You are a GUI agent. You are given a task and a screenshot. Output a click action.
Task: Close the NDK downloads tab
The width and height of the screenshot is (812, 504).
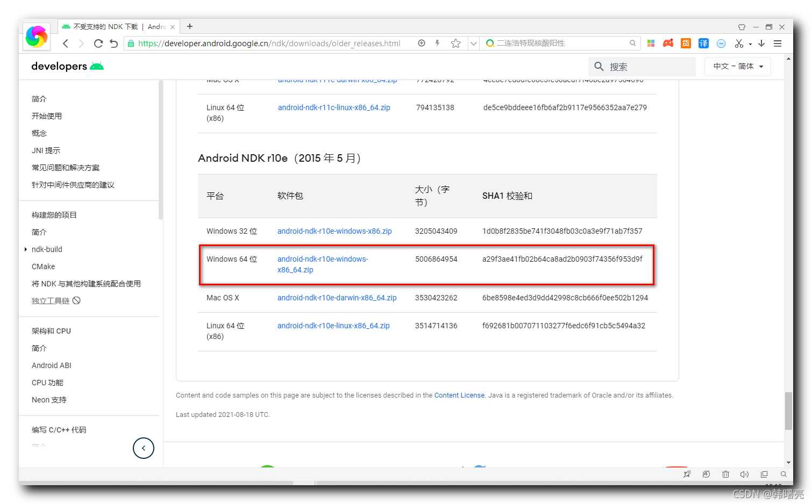(x=173, y=27)
